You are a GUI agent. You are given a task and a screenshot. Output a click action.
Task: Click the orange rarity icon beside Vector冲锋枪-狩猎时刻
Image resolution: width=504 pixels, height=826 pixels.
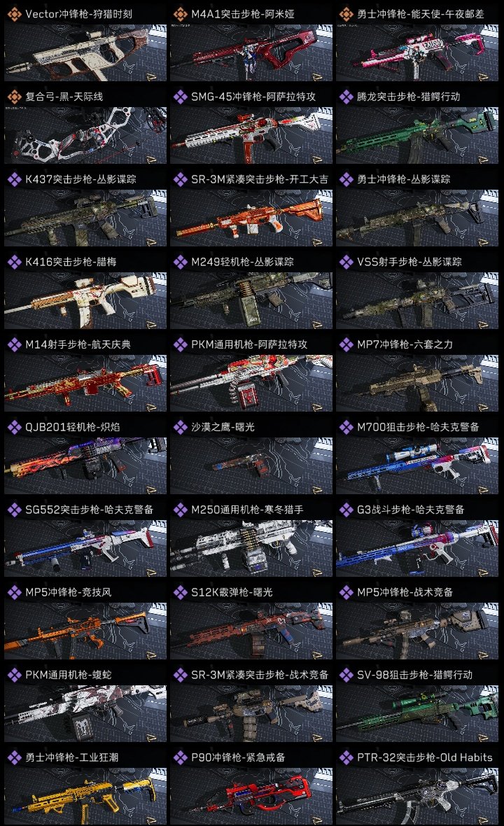point(14,14)
